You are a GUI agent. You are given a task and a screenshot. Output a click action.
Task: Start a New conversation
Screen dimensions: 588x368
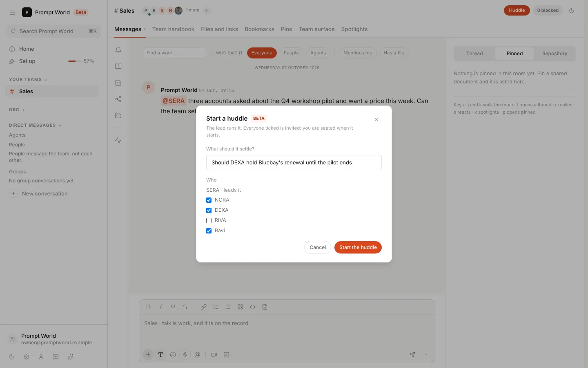(39, 194)
